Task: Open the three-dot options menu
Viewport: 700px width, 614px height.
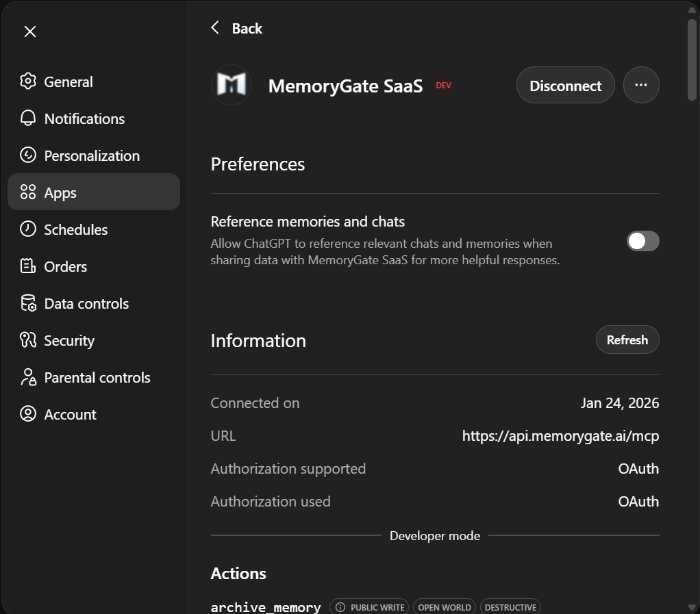Action: point(641,85)
